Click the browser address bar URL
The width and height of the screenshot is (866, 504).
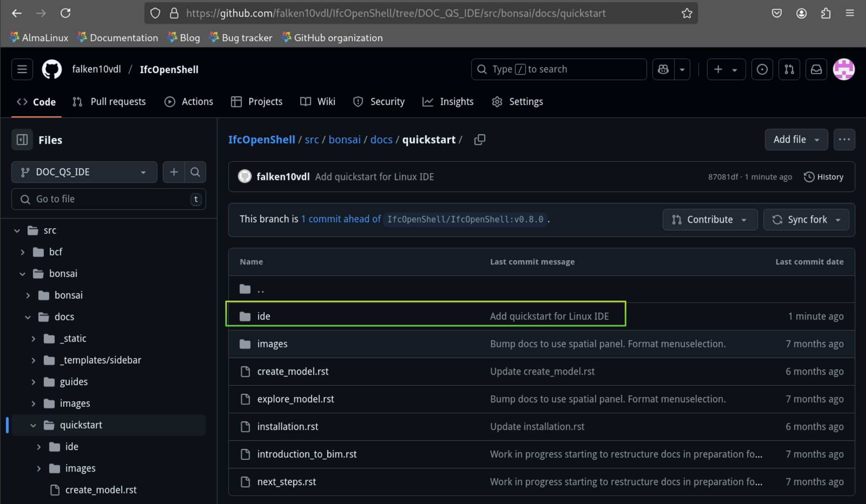click(395, 13)
